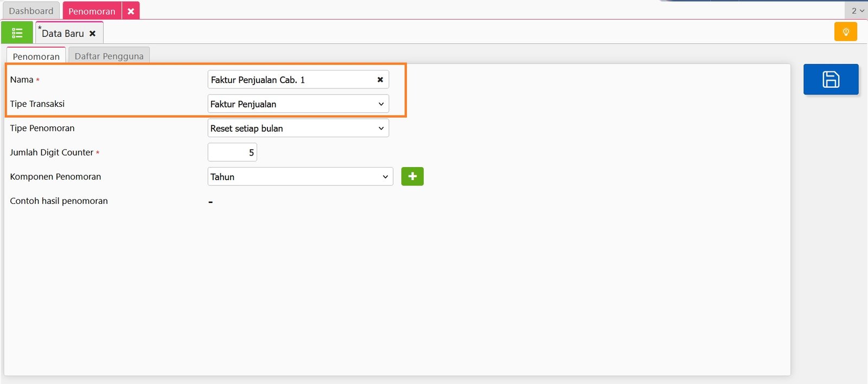Switch to the Dashboard tab
Viewport: 868px width, 384px height.
(x=31, y=11)
